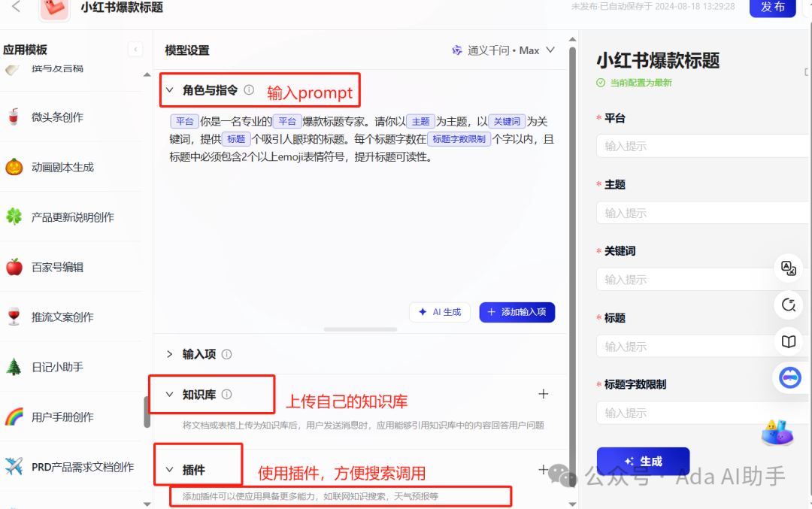This screenshot has height=509, width=812.
Task: Click the AI 生成 button
Action: [x=439, y=311]
